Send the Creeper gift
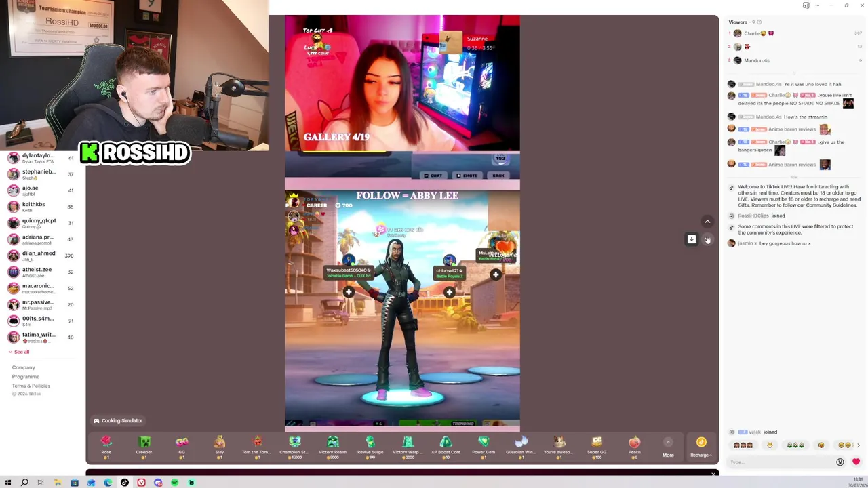 pyautogui.click(x=144, y=447)
